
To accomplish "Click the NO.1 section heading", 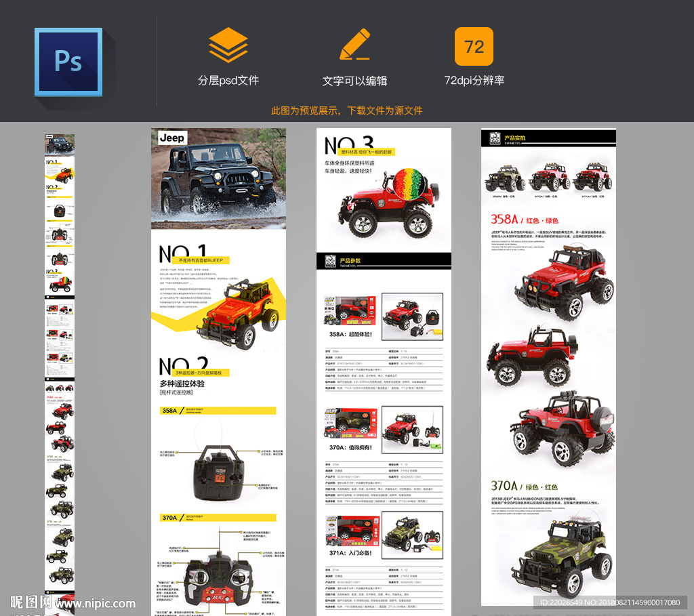I will (x=193, y=254).
